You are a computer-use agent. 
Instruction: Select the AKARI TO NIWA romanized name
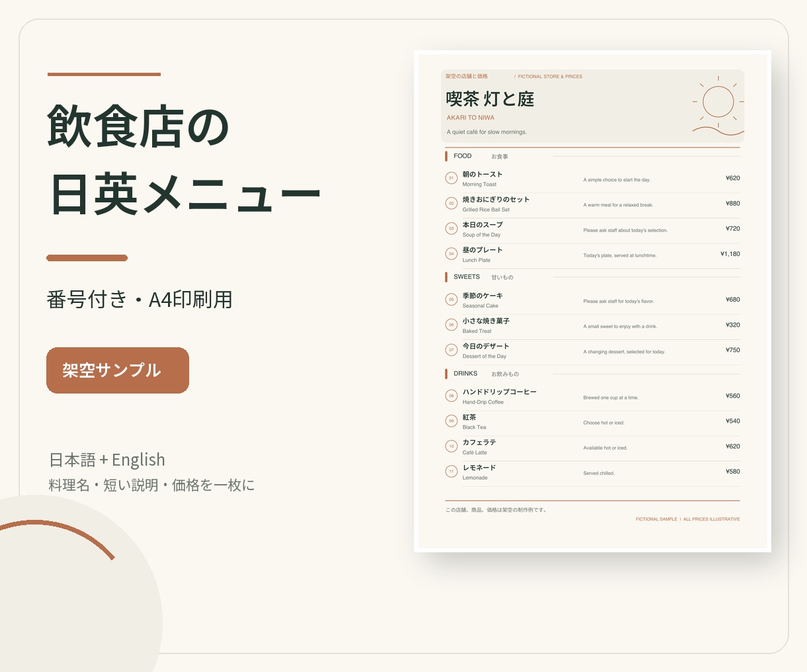[x=470, y=118]
